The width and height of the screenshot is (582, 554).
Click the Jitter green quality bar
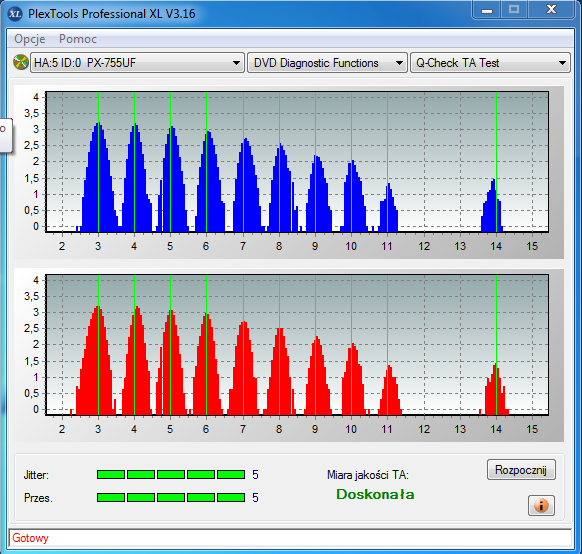[x=171, y=474]
